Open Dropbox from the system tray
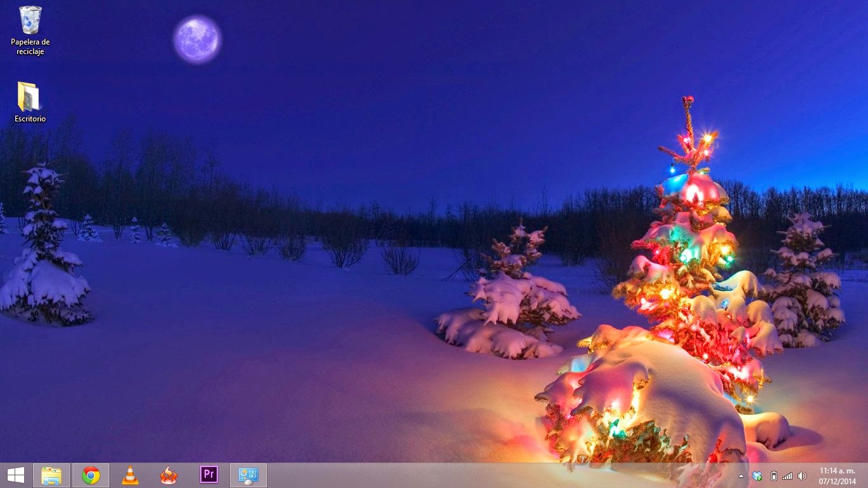Viewport: 868px width, 488px height. coord(757,475)
